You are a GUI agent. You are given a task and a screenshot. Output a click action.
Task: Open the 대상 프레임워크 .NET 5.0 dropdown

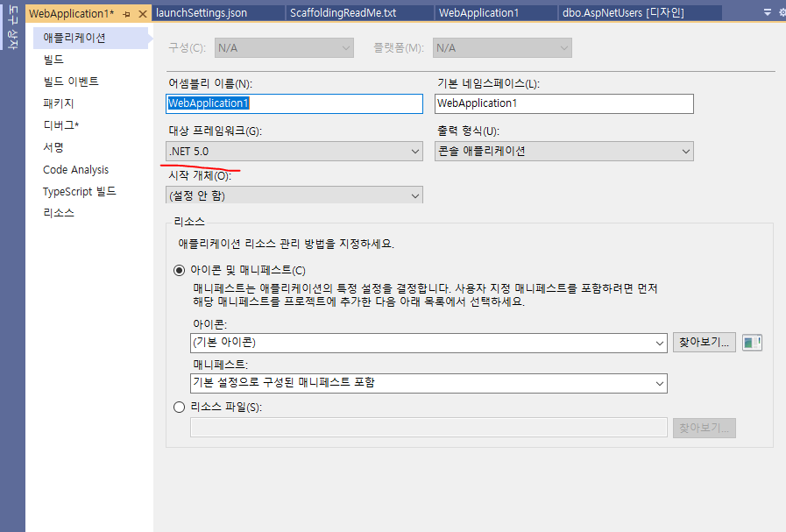(294, 152)
